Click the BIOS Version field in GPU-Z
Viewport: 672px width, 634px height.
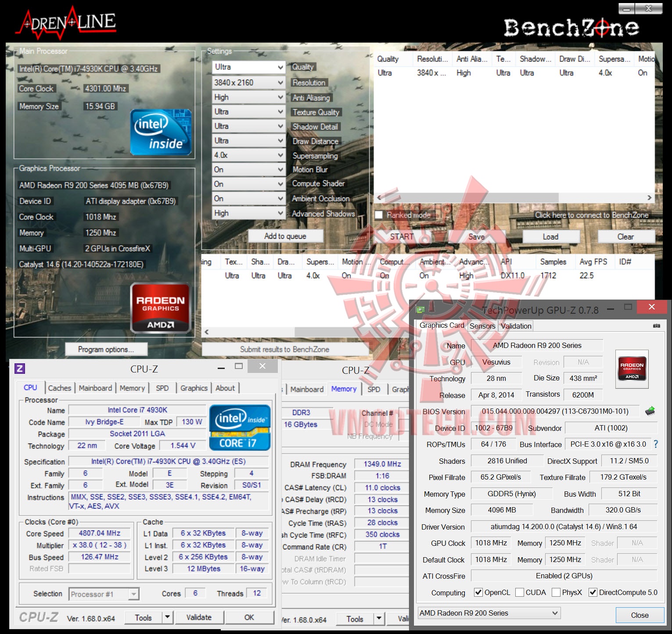click(x=555, y=411)
